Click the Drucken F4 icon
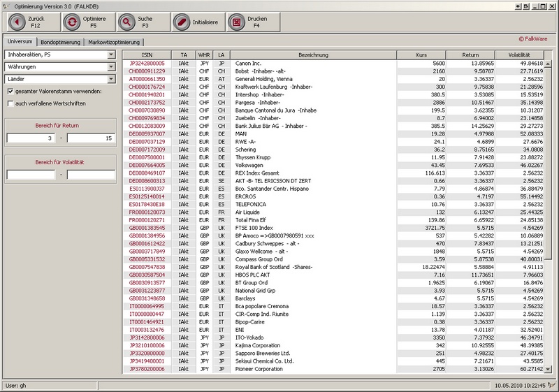The width and height of the screenshot is (559, 392). point(236,22)
